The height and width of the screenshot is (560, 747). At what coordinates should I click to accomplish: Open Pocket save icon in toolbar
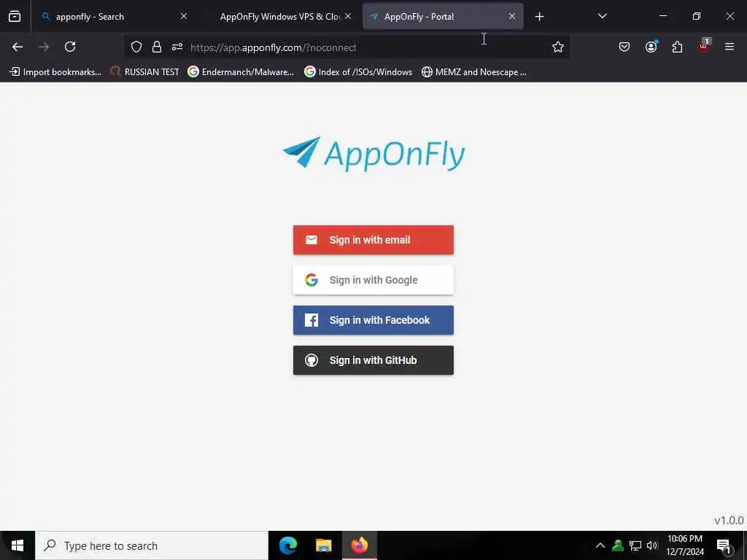624,47
